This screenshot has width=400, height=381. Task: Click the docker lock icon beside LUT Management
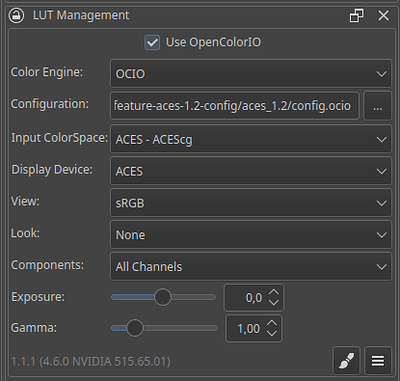(16, 16)
